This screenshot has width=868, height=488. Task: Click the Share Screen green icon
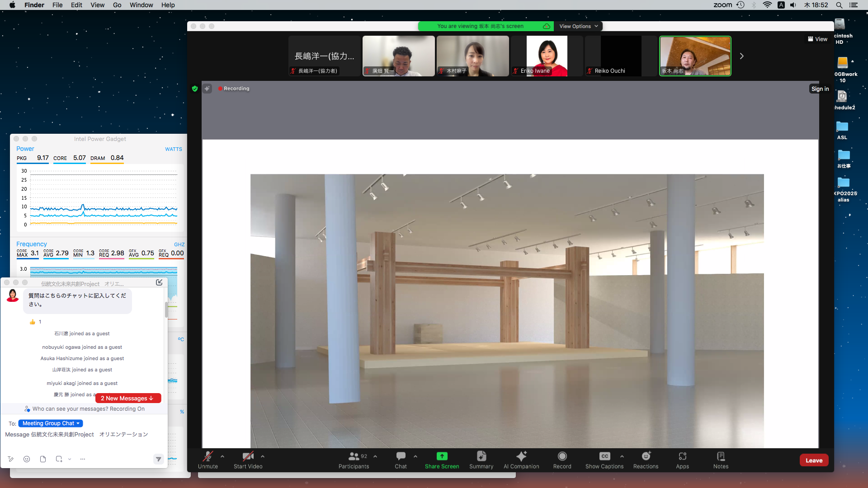pyautogui.click(x=442, y=456)
